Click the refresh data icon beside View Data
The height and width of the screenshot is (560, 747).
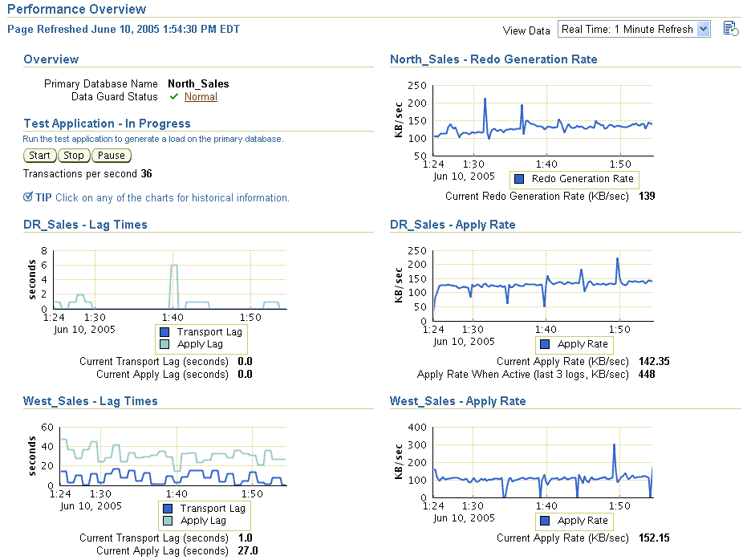pyautogui.click(x=731, y=28)
